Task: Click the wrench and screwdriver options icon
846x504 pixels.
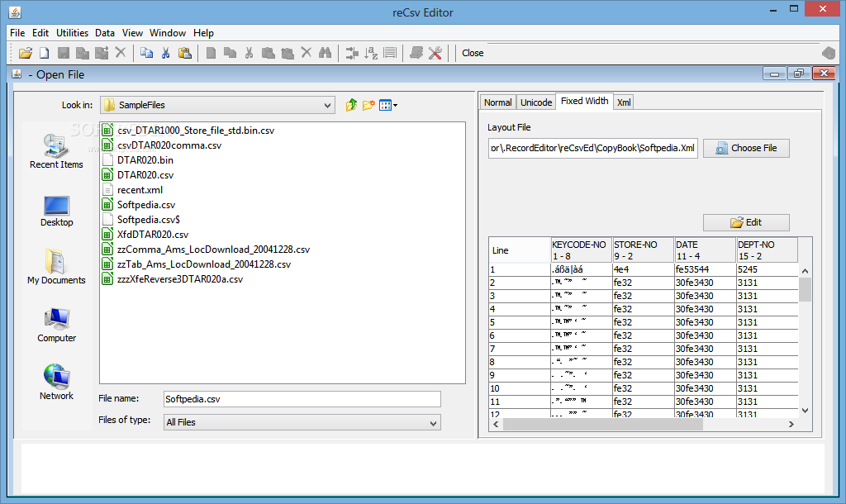Action: (435, 53)
